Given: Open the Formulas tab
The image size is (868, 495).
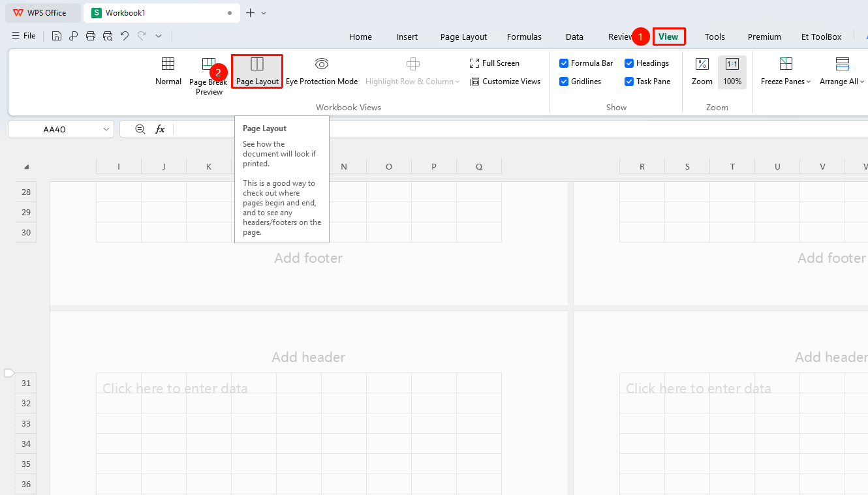Looking at the screenshot, I should pyautogui.click(x=524, y=37).
